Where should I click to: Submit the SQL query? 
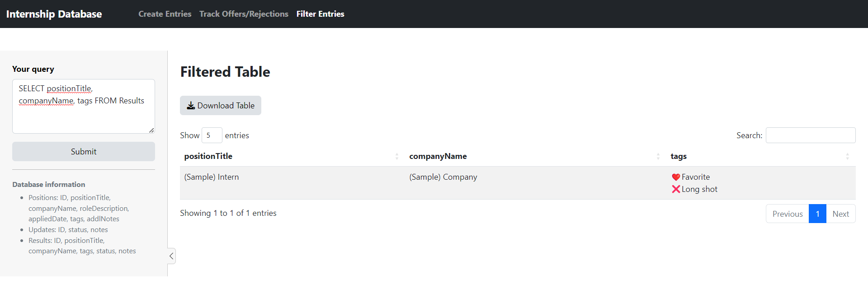click(84, 152)
